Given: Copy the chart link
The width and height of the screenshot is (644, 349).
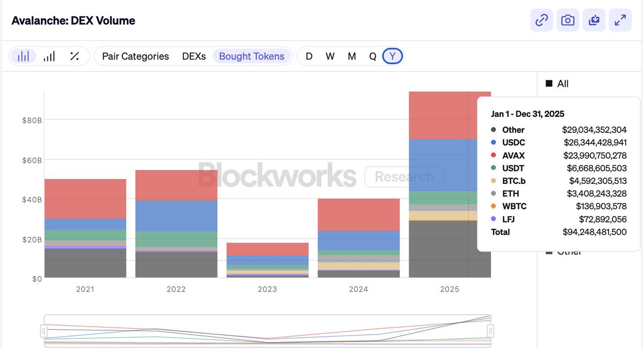Looking at the screenshot, I should pos(542,20).
